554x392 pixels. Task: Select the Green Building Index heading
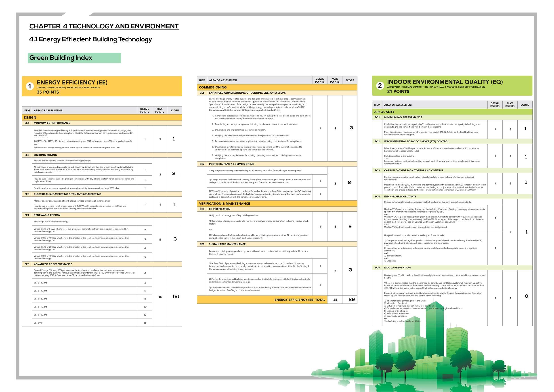(x=61, y=58)
